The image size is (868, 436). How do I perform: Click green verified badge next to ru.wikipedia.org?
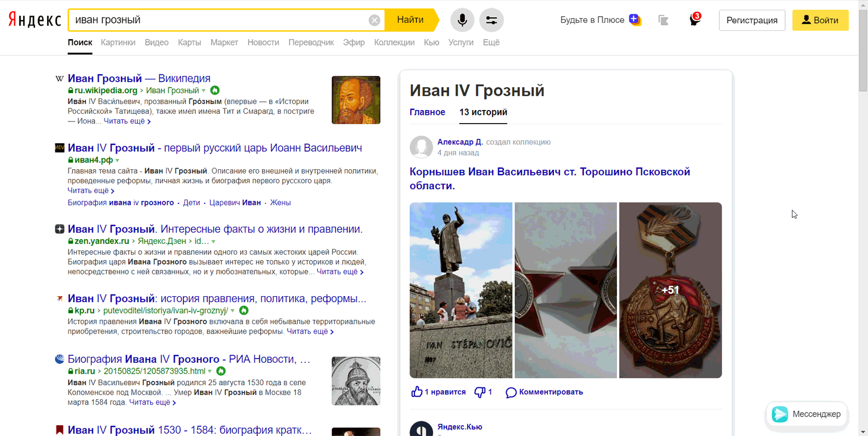[x=215, y=91]
